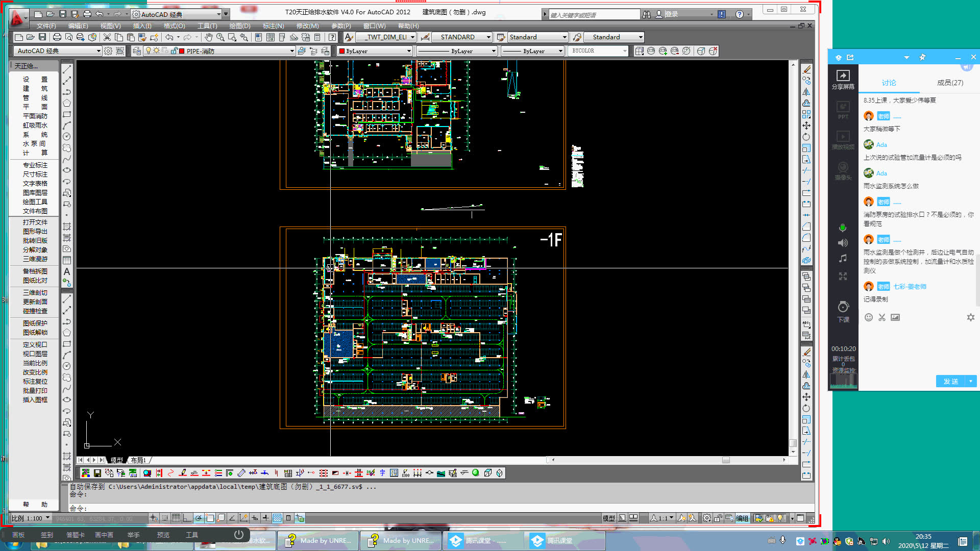Image resolution: width=980 pixels, height=551 pixels.
Task: Open the Layer Properties Manager icon
Action: 137,51
